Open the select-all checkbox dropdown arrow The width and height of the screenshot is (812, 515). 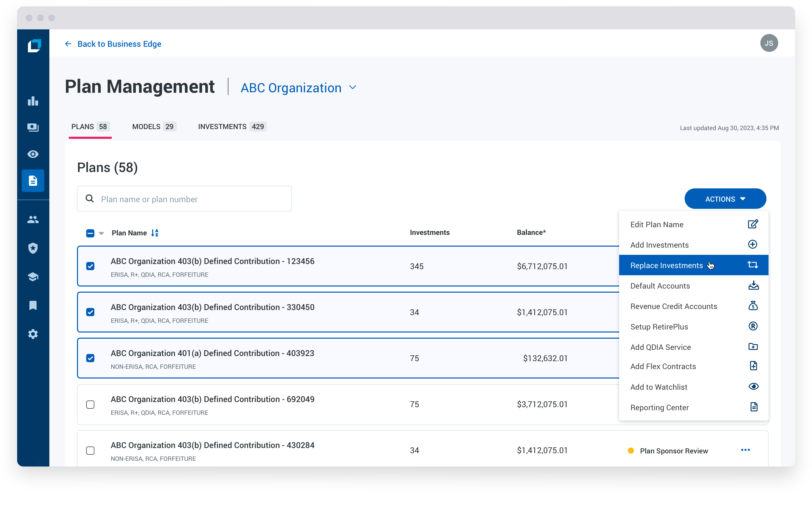point(101,234)
